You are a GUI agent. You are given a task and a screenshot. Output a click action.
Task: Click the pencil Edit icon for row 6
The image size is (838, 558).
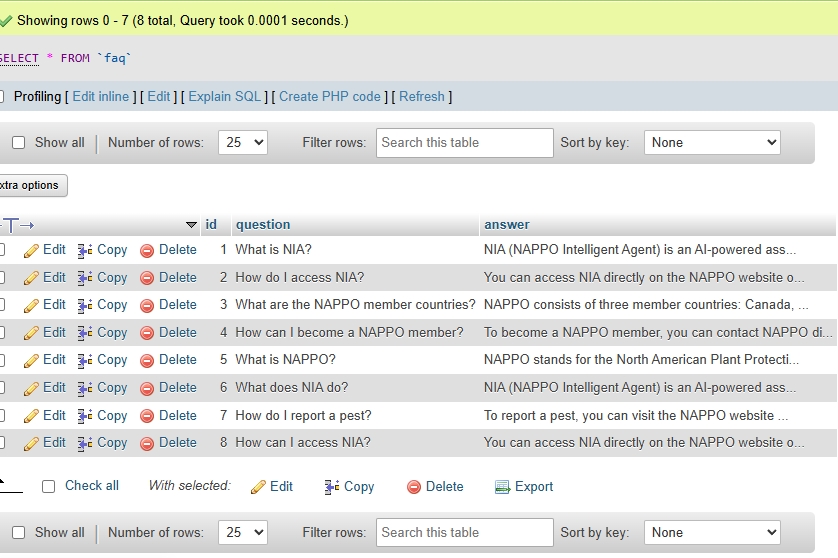click(x=32, y=388)
